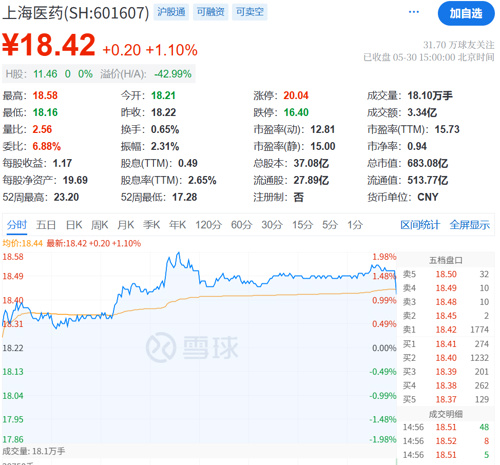
Task: Click the H股 price 11.46
Action: tap(45, 74)
